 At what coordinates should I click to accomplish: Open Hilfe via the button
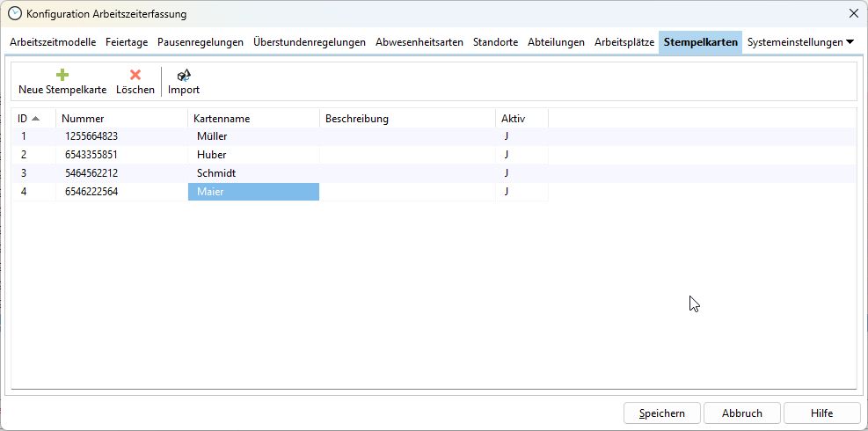821,413
